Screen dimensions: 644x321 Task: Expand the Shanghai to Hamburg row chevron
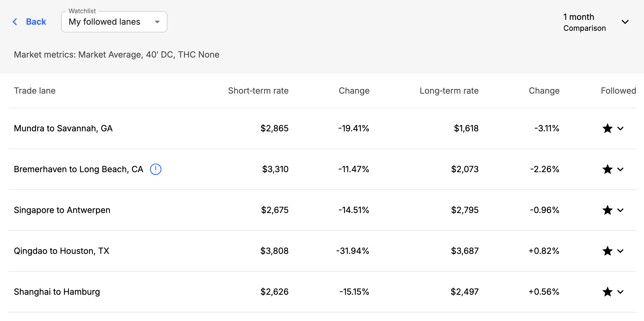coord(620,292)
